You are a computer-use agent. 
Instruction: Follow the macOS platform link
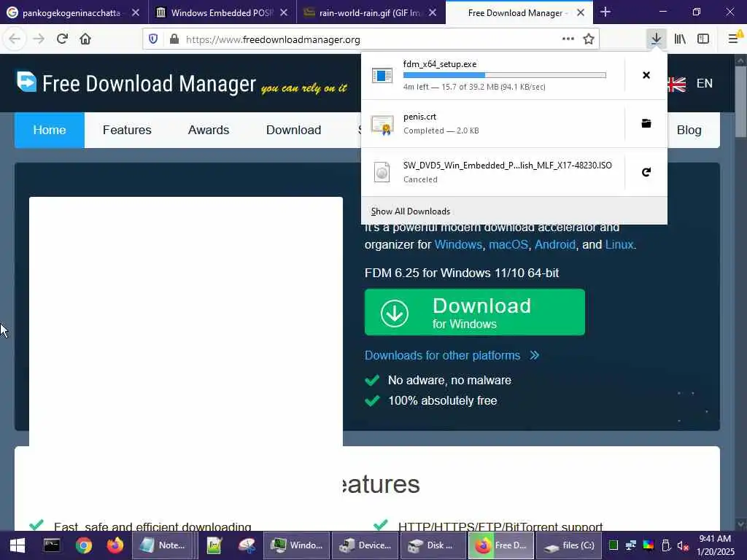coord(508,245)
